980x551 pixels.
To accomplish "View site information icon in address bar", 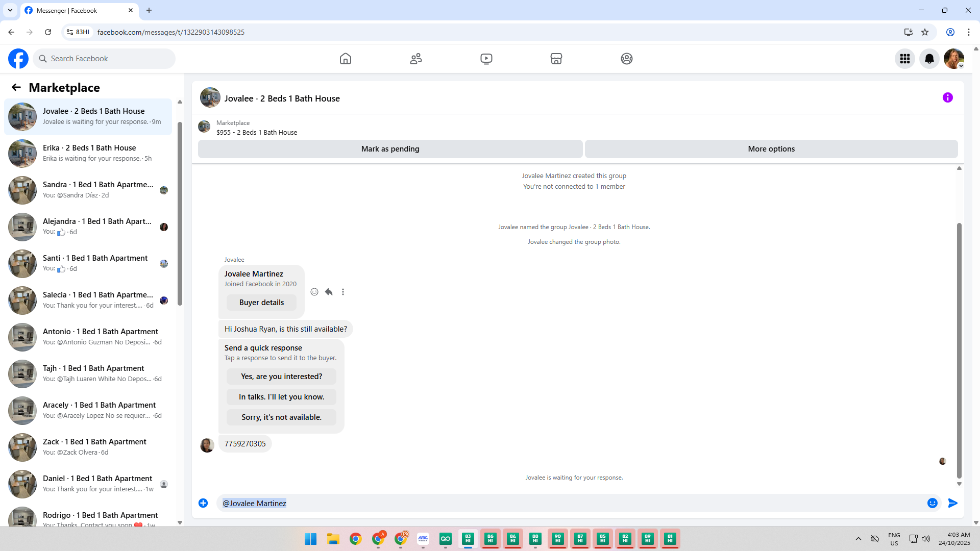I will (70, 32).
